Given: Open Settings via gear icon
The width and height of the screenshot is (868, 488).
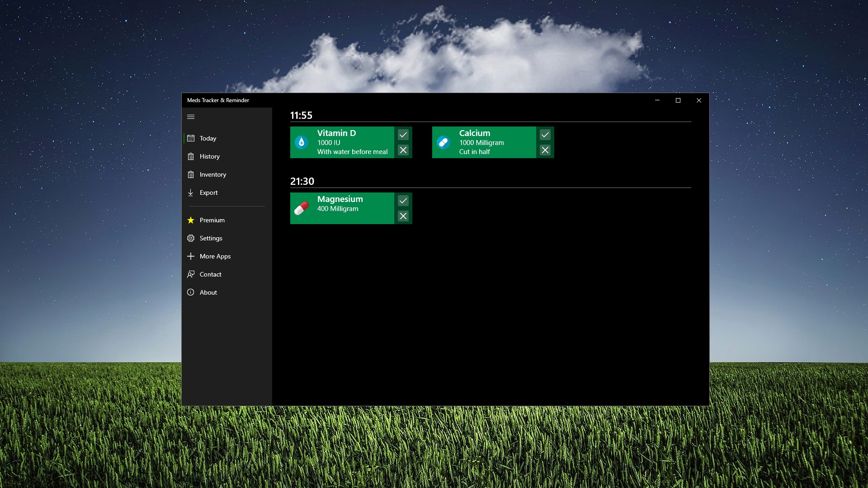Looking at the screenshot, I should click(x=191, y=238).
